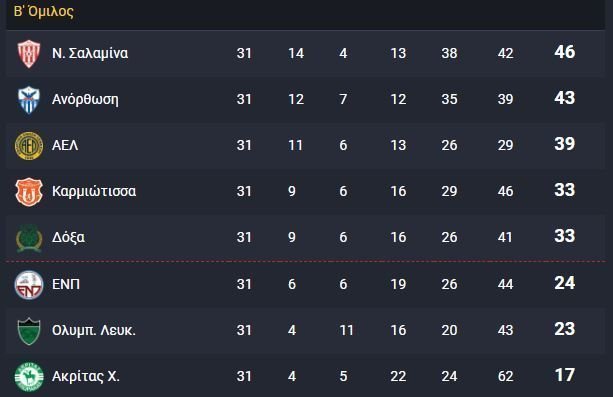Select the Δόξα team name
Viewport: 613px width, 397px height.
(68, 237)
